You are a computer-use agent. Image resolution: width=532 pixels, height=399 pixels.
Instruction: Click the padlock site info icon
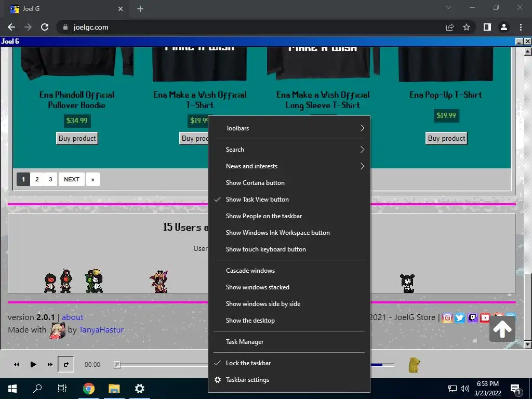(x=65, y=27)
